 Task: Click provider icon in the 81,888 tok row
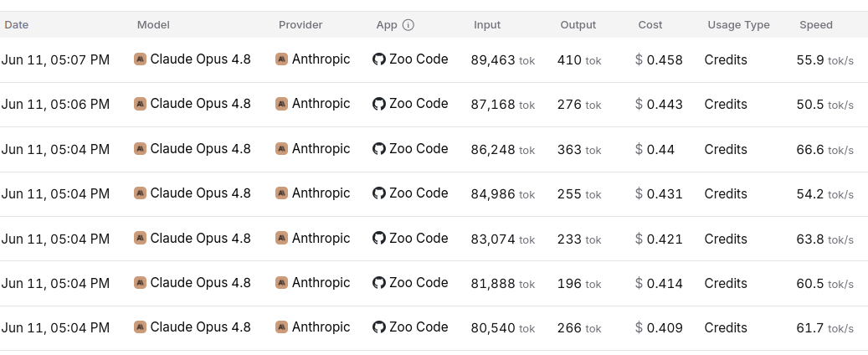click(282, 282)
